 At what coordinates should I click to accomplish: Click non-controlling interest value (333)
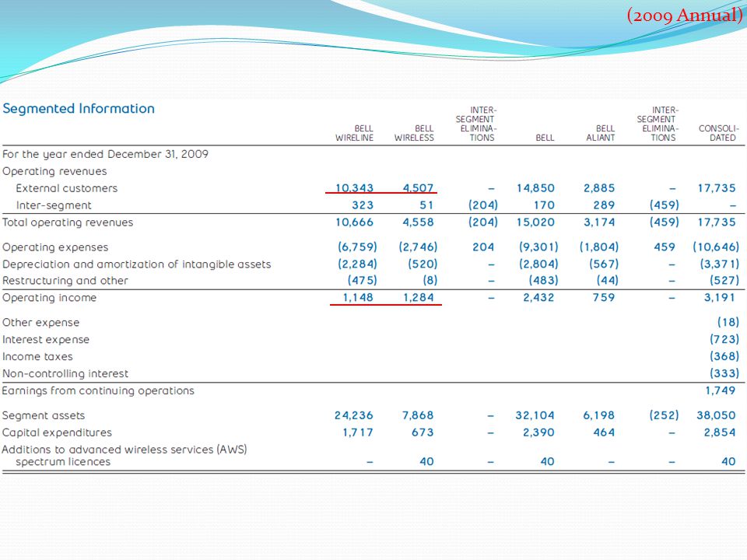(724, 373)
